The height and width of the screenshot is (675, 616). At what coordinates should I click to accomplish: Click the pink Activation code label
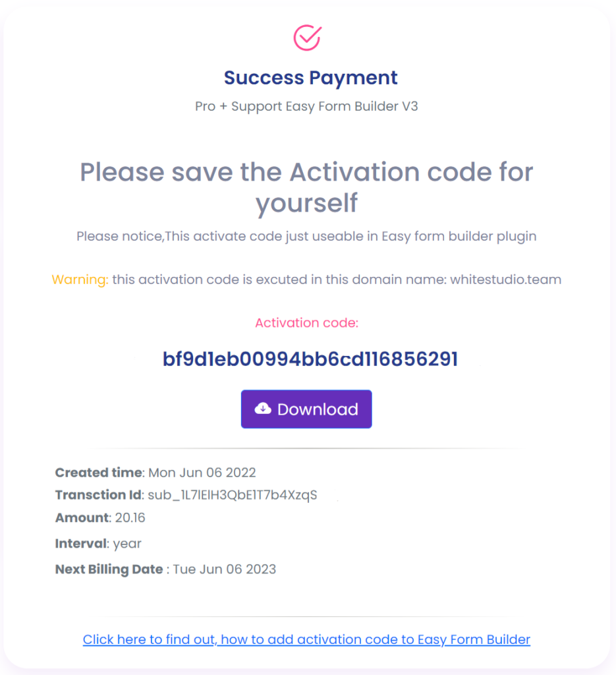pyautogui.click(x=306, y=322)
